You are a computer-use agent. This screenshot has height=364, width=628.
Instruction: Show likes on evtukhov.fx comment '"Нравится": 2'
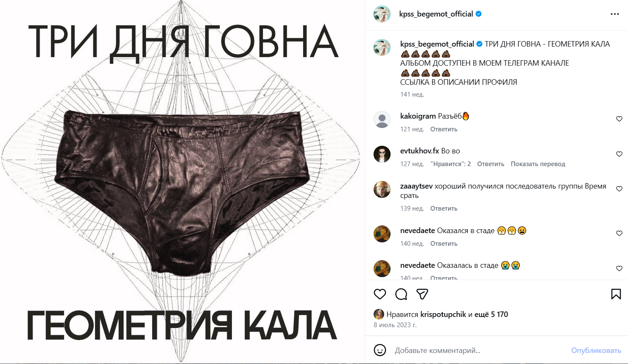(450, 164)
